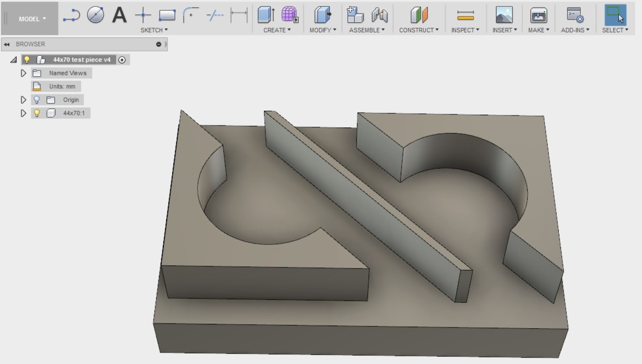Image resolution: width=642 pixels, height=364 pixels.
Task: Select the Point sketch tool
Action: [x=143, y=14]
